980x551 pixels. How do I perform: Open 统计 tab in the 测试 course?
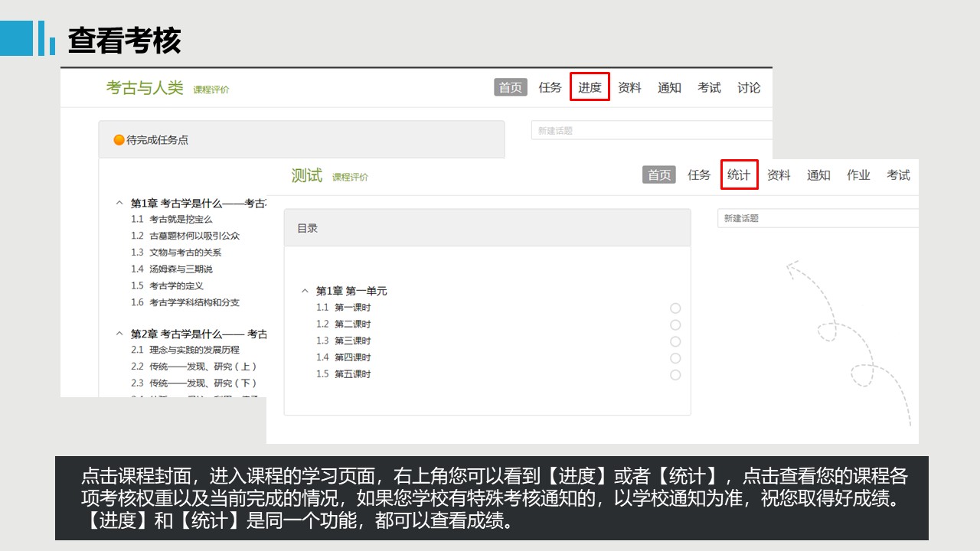(x=739, y=175)
